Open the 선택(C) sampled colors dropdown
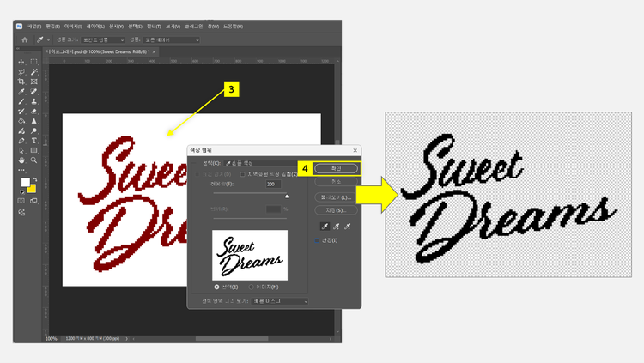The width and height of the screenshot is (644, 363). 261,163
